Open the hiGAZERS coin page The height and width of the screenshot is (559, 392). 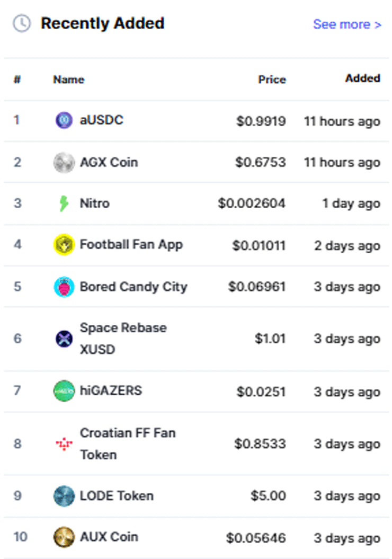tap(111, 391)
